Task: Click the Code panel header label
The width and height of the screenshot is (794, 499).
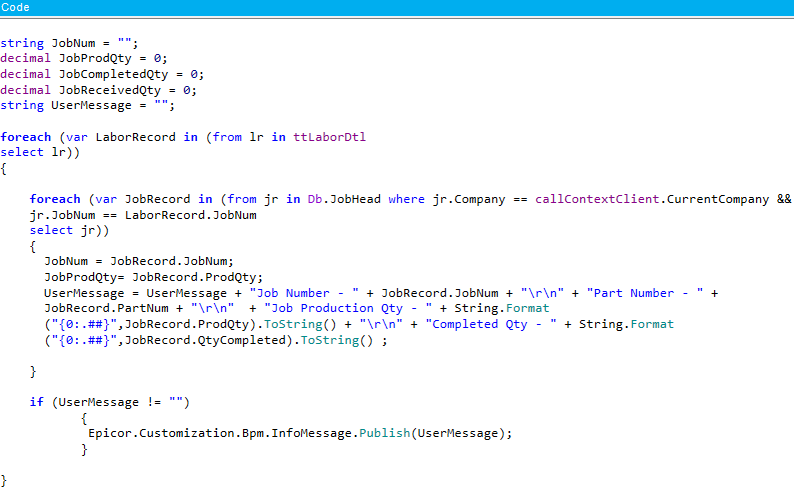Action: coord(15,7)
